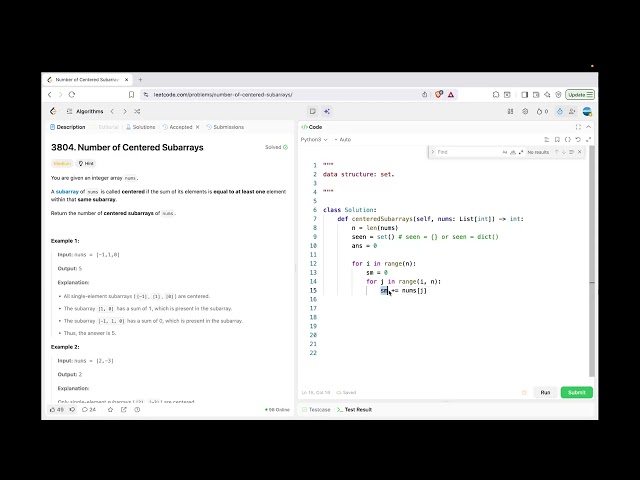
Task: Close the Accepted tab
Action: [x=198, y=127]
